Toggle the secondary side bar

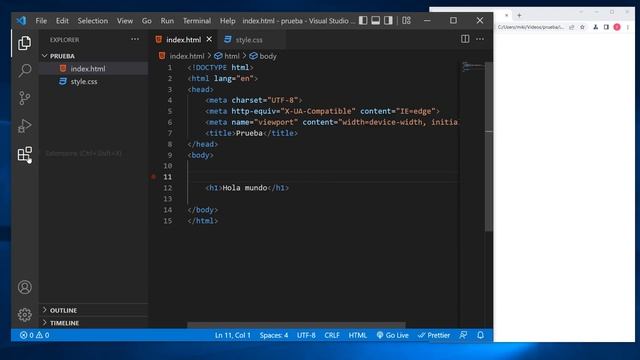[x=388, y=20]
